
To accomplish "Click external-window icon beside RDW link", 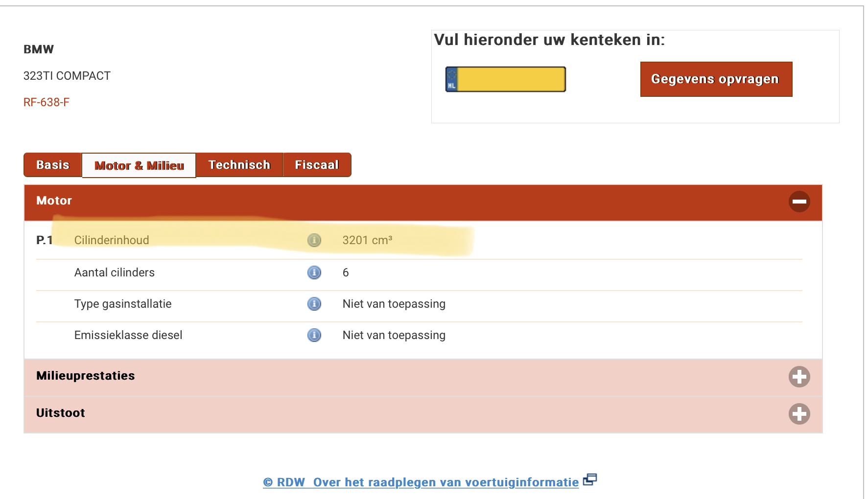I will [x=590, y=479].
